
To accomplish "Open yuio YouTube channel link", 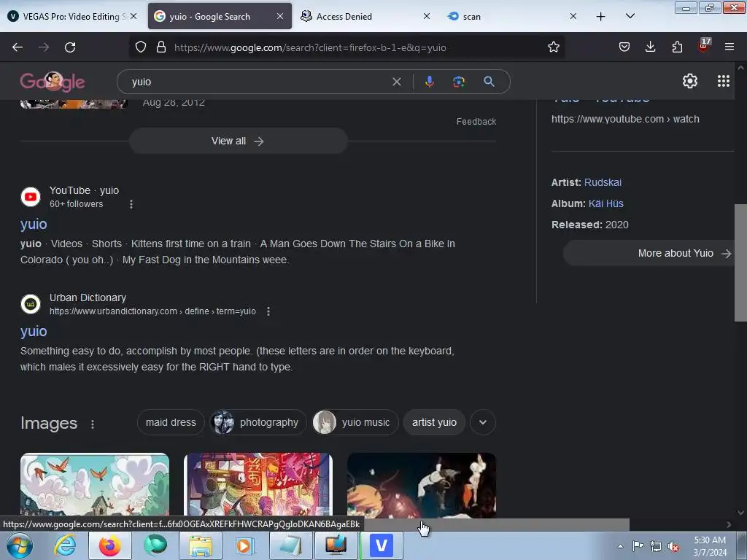I will pyautogui.click(x=34, y=225).
